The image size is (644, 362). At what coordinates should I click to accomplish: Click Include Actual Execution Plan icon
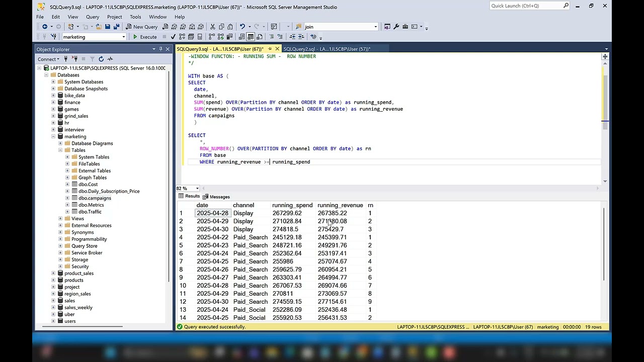click(x=212, y=37)
